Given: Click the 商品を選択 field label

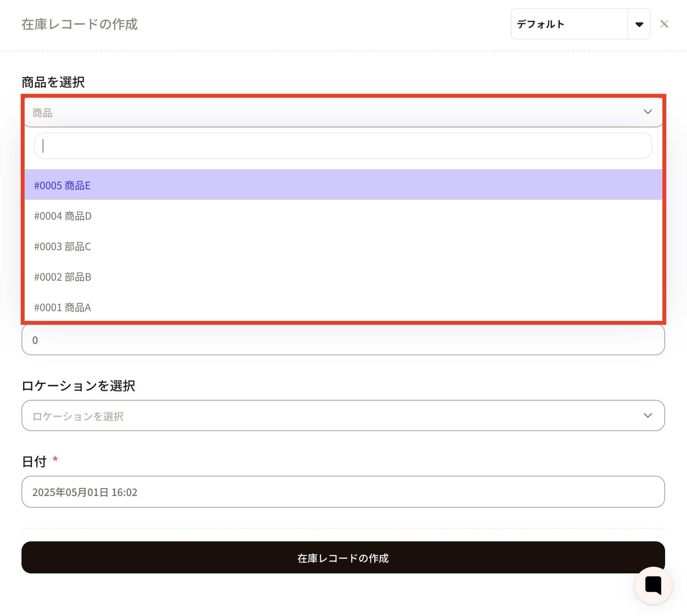Looking at the screenshot, I should pyautogui.click(x=53, y=82).
